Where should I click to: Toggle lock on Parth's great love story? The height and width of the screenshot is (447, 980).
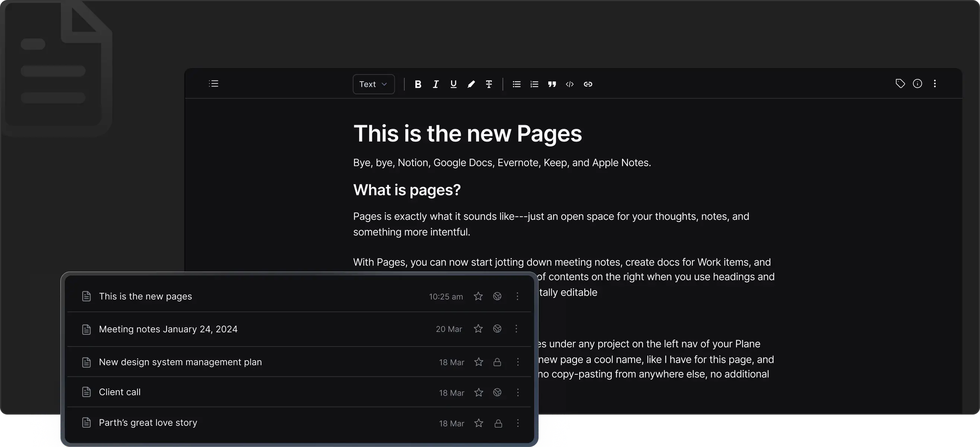[498, 423]
